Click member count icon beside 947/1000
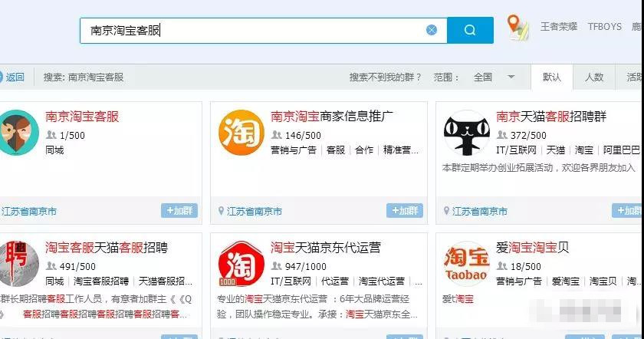 pyautogui.click(x=277, y=266)
